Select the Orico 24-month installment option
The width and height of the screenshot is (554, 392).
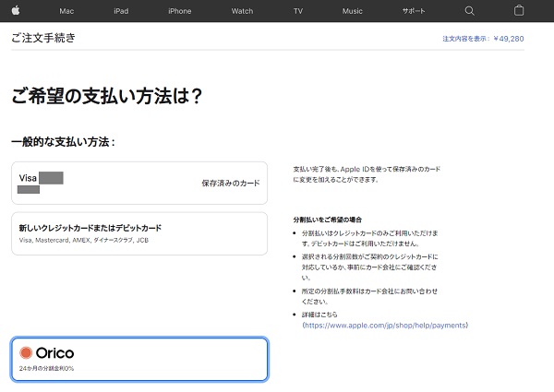click(139, 359)
